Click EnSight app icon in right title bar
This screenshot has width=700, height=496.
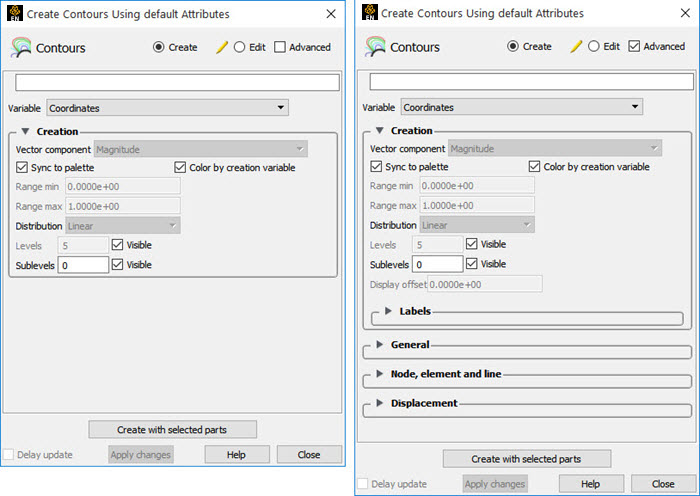pyautogui.click(x=369, y=13)
